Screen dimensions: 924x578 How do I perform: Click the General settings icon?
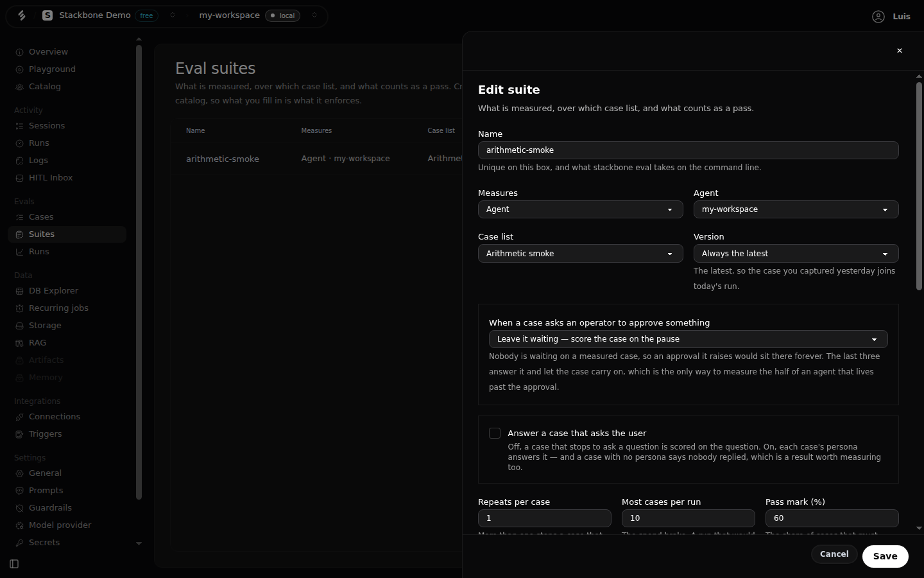click(x=19, y=473)
